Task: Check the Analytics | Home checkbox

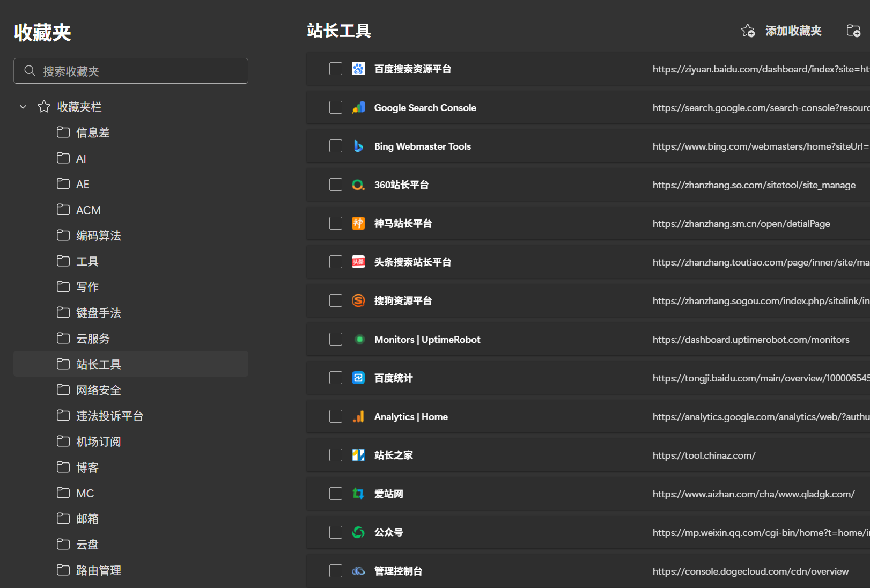Action: (336, 416)
